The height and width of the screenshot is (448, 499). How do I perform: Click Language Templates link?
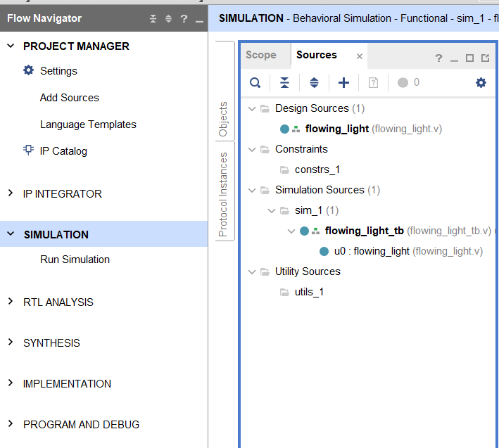[88, 124]
